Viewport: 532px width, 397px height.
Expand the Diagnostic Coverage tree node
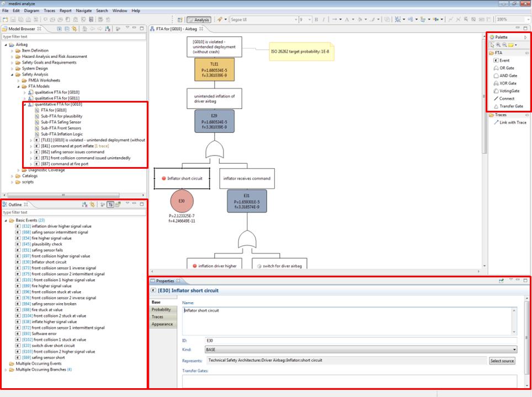pyautogui.click(x=18, y=170)
